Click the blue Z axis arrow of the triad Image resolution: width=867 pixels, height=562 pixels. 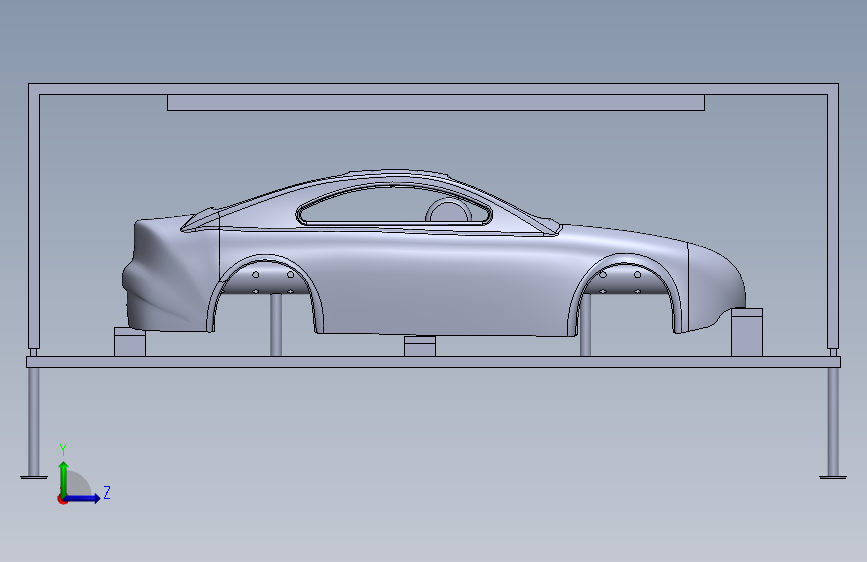[83, 498]
